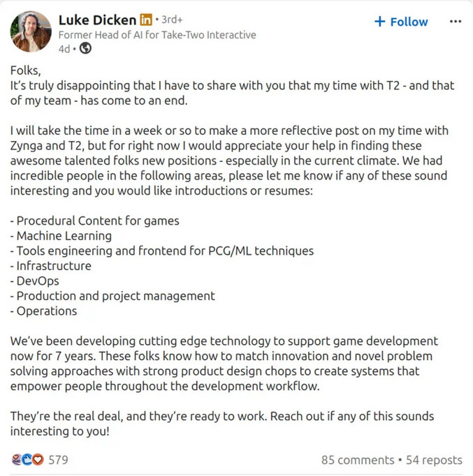The width and height of the screenshot is (473, 476).
Task: Click the plus icon beside Follow
Action: coord(379,22)
